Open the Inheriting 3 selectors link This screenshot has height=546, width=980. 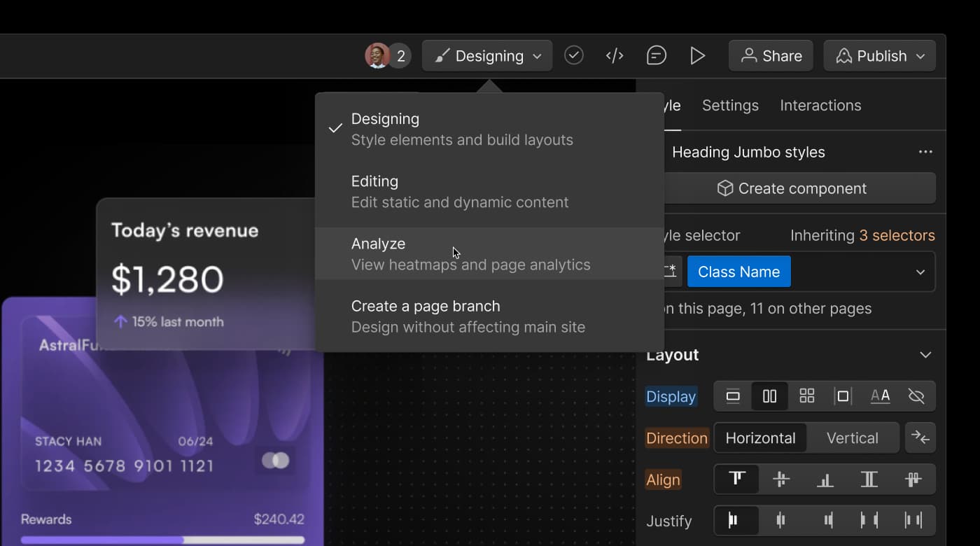862,236
